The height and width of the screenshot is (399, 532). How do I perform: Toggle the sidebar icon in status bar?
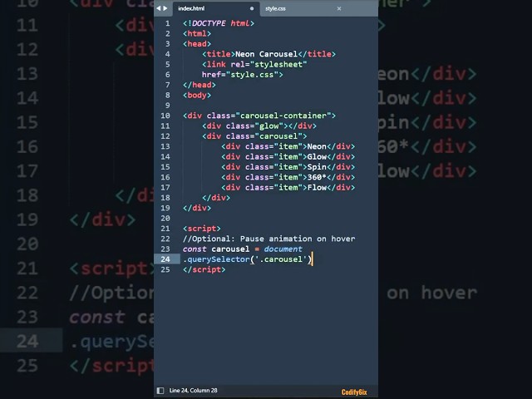click(160, 391)
